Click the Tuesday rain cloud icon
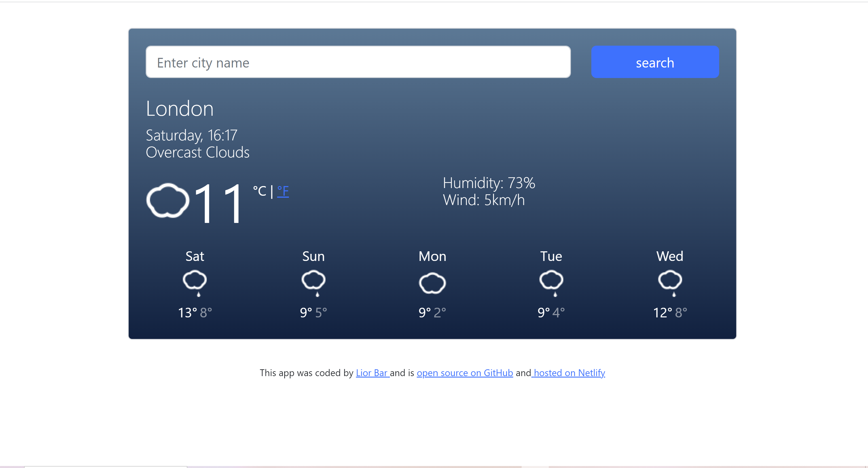868x468 pixels. tap(551, 282)
